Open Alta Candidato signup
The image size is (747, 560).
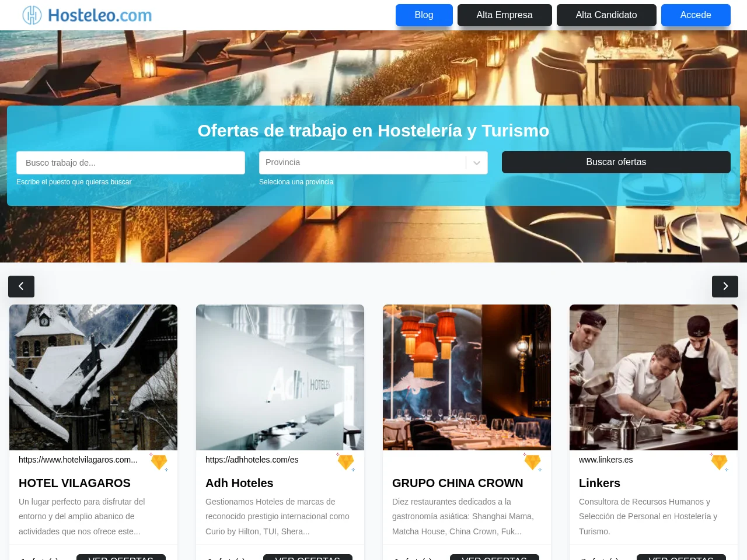(x=606, y=15)
